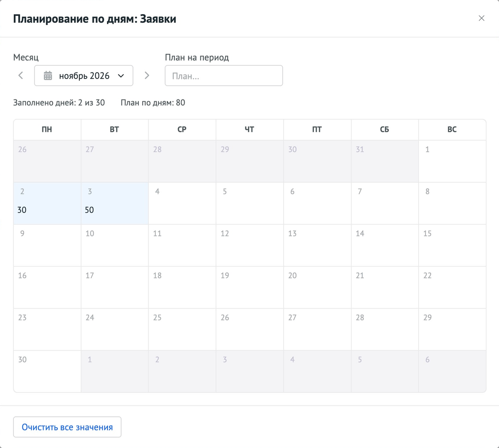Viewport: 499px width, 448px height.
Task: Select November 2 cell with value 30
Action: pos(47,203)
